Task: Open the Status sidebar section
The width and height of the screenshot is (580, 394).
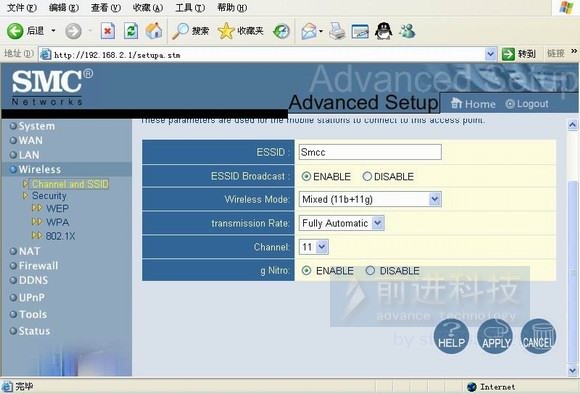Action: (34, 331)
